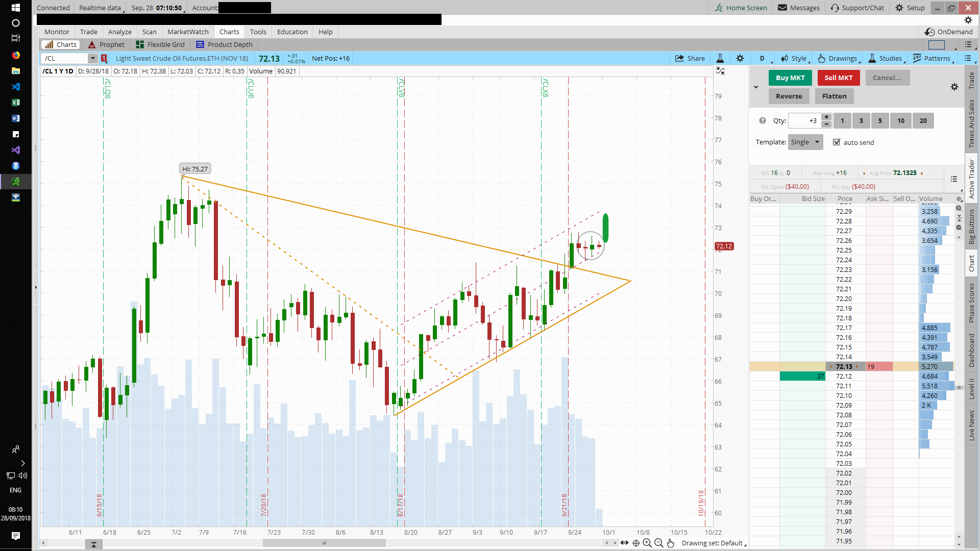Open the Drawings menu
This screenshot has width=980, height=551.
(839, 58)
